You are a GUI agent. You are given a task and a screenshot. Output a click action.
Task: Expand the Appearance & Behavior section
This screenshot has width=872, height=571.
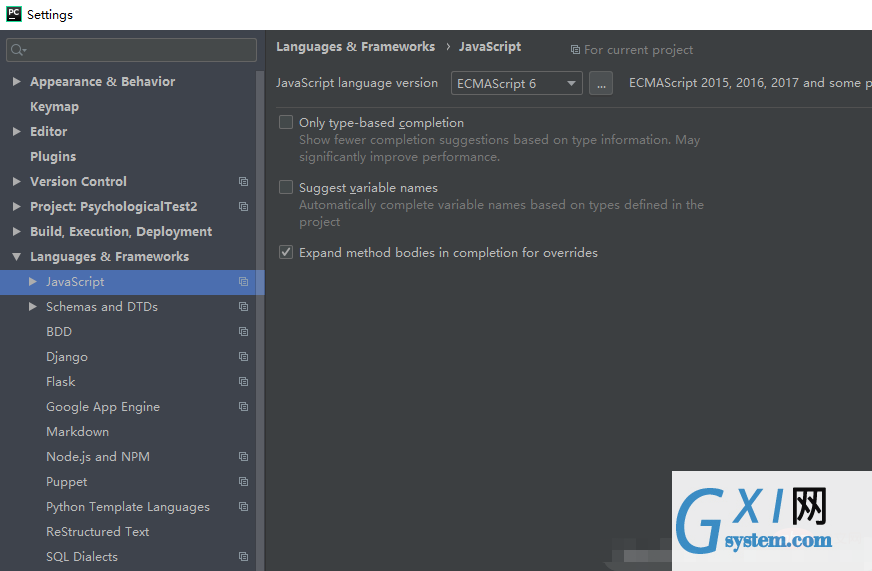pyautogui.click(x=17, y=82)
